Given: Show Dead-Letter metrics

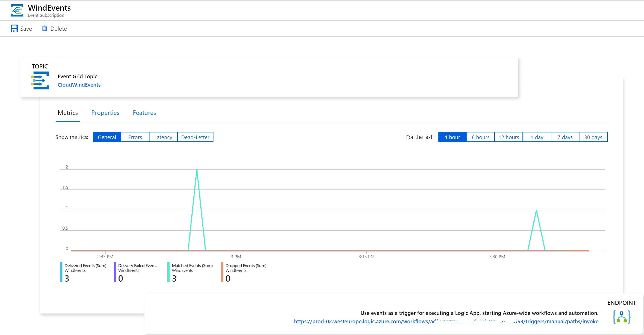Looking at the screenshot, I should tap(195, 137).
